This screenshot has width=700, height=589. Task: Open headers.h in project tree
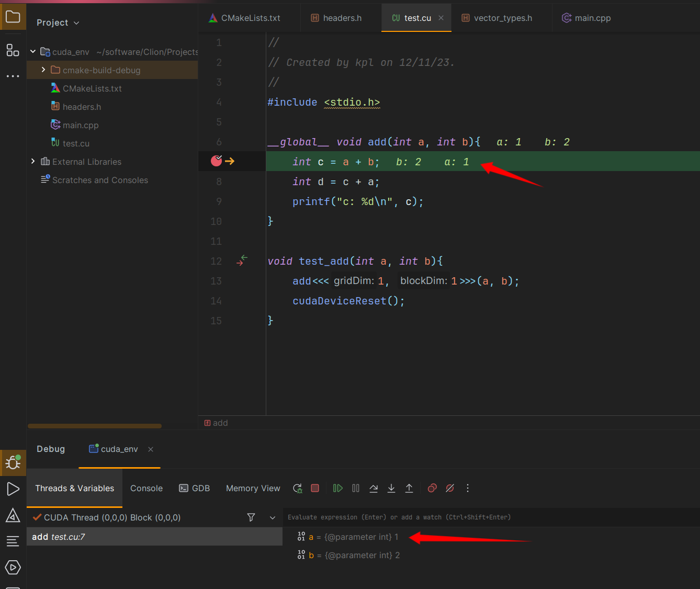pyautogui.click(x=76, y=107)
